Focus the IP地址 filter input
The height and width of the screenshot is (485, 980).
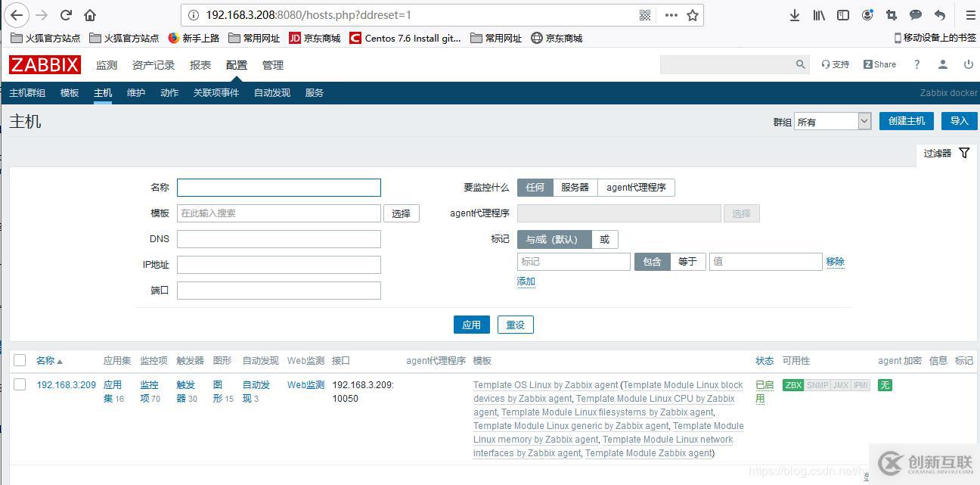279,265
